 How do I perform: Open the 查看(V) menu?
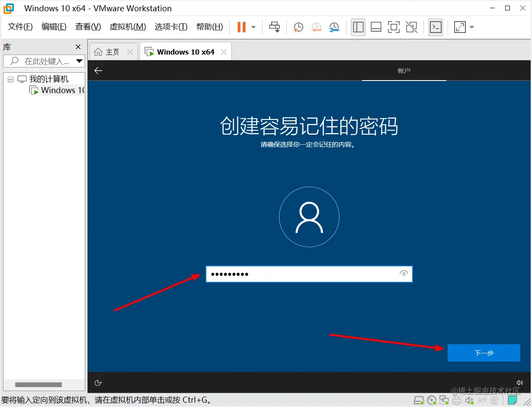click(x=88, y=27)
